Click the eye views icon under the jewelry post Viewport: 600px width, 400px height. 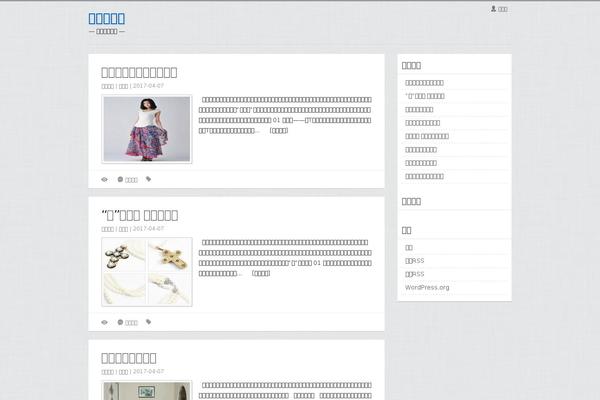pos(104,322)
